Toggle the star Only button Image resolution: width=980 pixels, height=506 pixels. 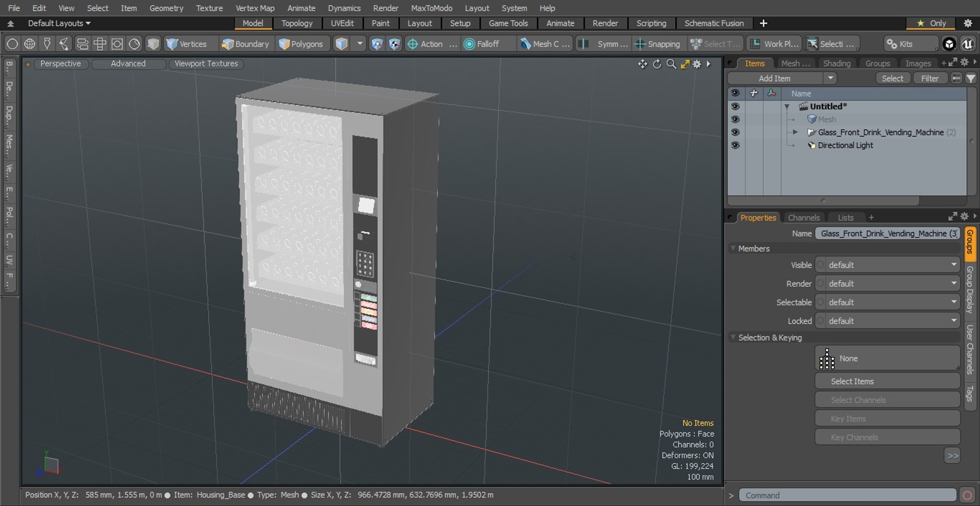932,23
